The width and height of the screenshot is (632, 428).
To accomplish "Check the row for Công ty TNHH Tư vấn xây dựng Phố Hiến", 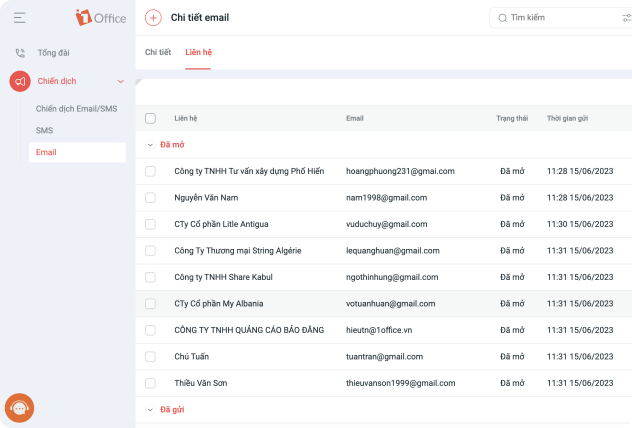I will click(x=150, y=171).
